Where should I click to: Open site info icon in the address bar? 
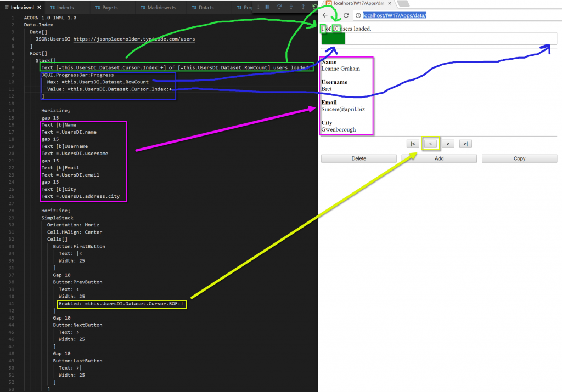[x=358, y=15]
